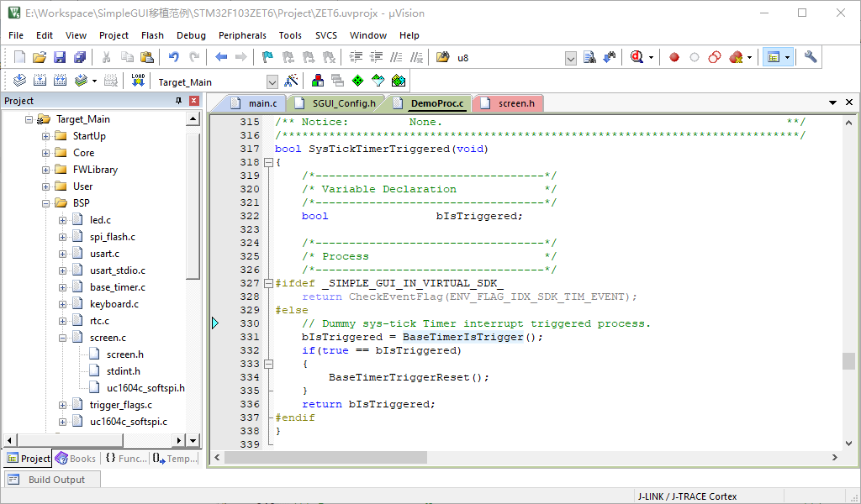This screenshot has width=861, height=504.
Task: Start the debug session icon
Action: 637,57
